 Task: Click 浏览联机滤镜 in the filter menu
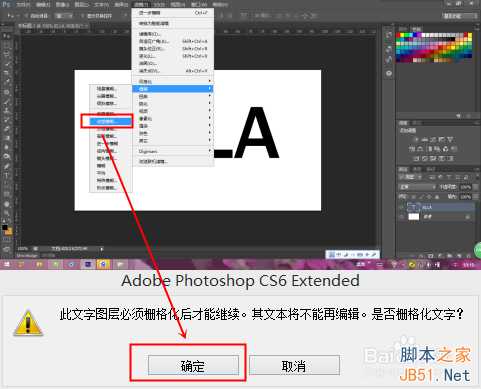click(x=173, y=162)
